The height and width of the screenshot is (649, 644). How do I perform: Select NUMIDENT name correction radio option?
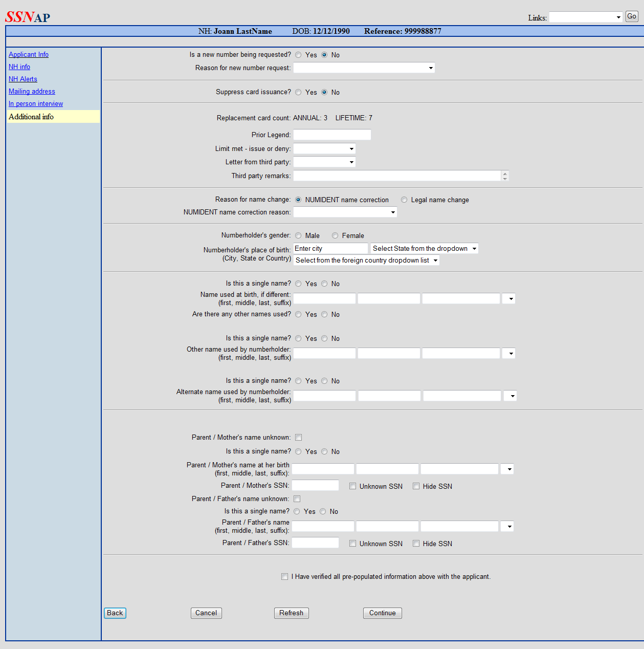(x=298, y=200)
